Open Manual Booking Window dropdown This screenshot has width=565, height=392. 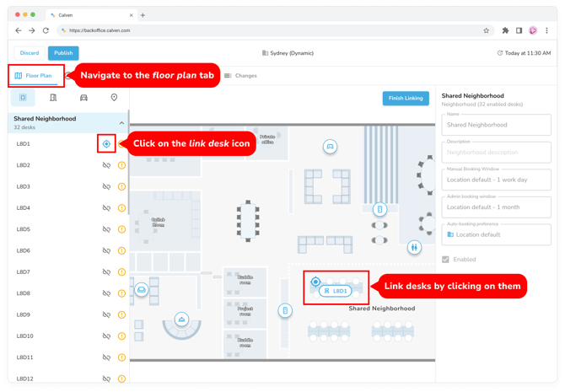[496, 180]
